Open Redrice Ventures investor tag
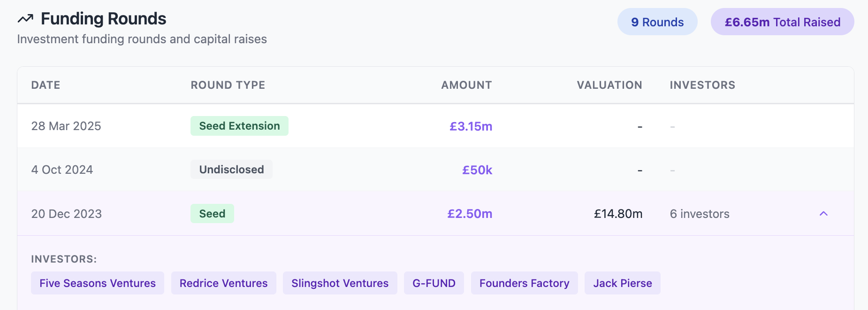The height and width of the screenshot is (310, 868). [x=223, y=283]
